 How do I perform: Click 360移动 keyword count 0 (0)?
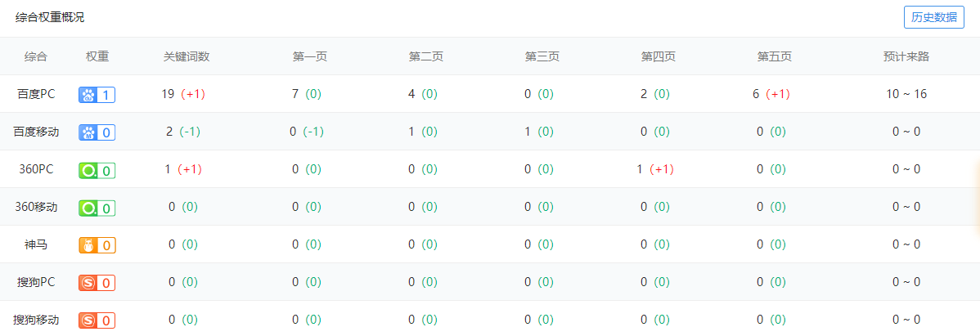pyautogui.click(x=183, y=207)
